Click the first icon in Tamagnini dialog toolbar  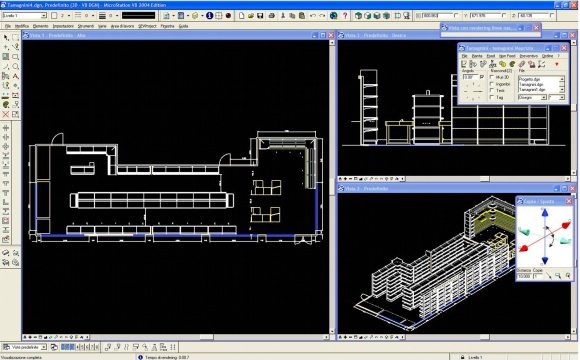[464, 64]
